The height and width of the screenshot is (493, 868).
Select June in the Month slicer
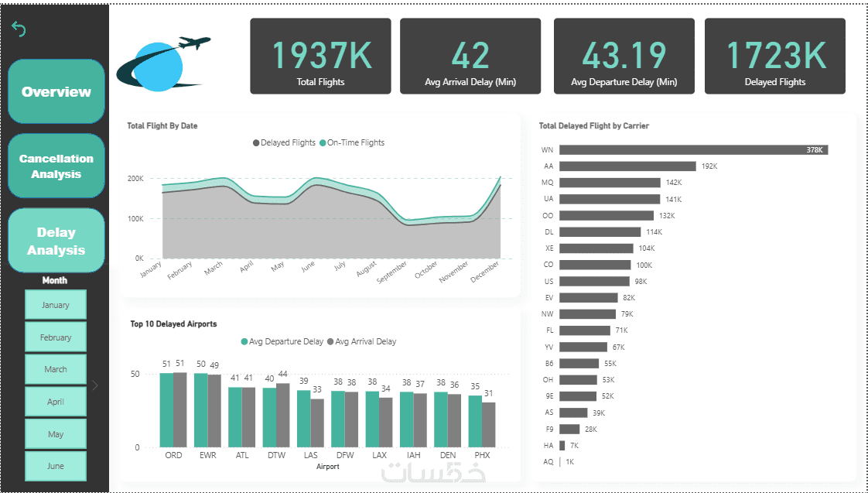[56, 466]
